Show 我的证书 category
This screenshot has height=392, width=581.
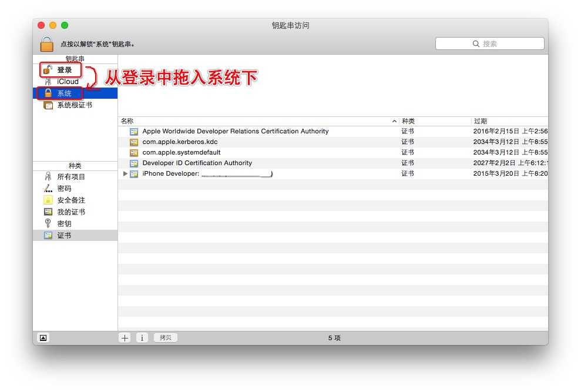[x=75, y=212]
